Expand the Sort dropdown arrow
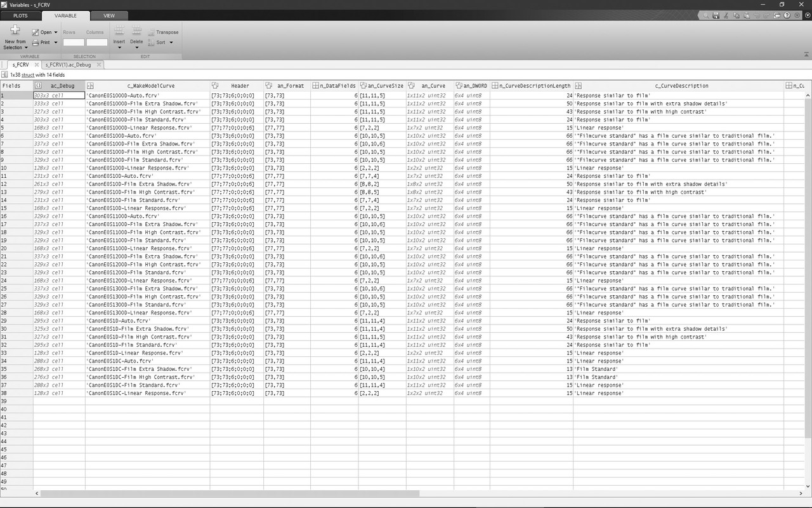 (171, 43)
